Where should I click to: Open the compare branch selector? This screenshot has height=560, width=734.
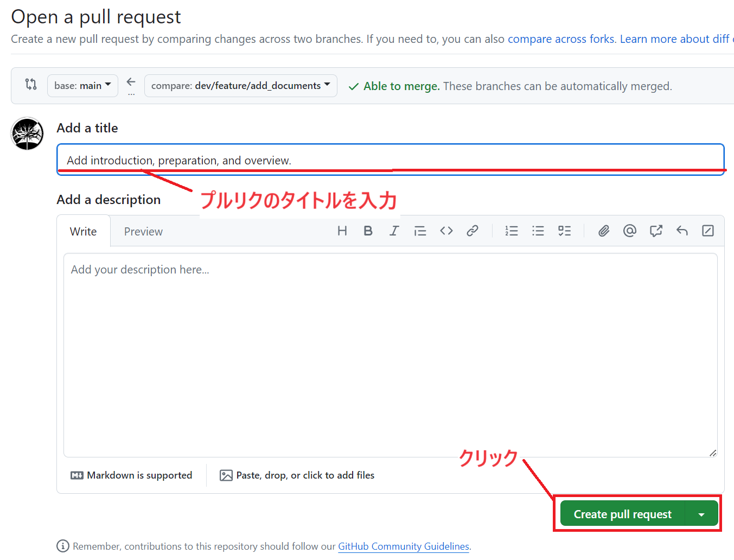click(240, 85)
